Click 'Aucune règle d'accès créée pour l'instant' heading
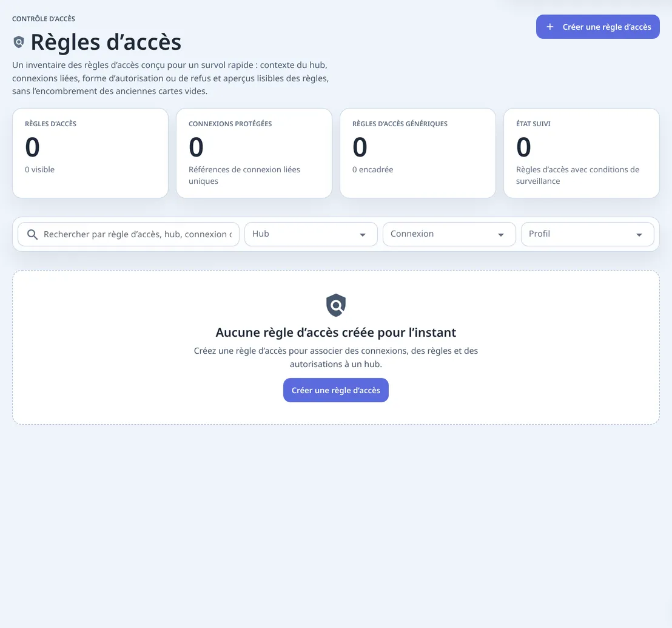672x628 pixels. pos(336,333)
